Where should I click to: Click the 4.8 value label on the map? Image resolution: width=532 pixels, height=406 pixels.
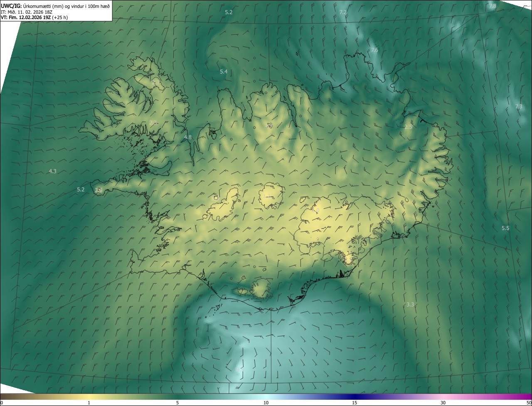188,137
